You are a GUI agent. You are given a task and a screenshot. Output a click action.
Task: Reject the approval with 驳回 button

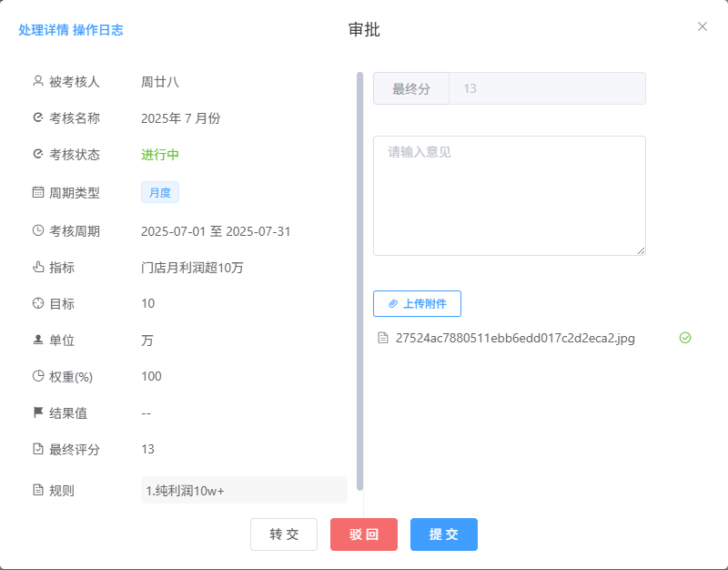pyautogui.click(x=364, y=534)
